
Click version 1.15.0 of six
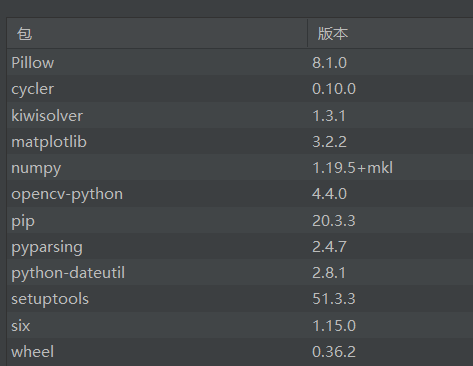point(334,326)
